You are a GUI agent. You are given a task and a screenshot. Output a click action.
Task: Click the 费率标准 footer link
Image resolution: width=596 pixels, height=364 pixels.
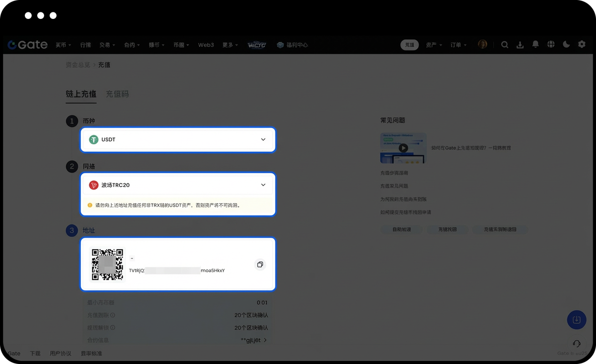coord(91,354)
